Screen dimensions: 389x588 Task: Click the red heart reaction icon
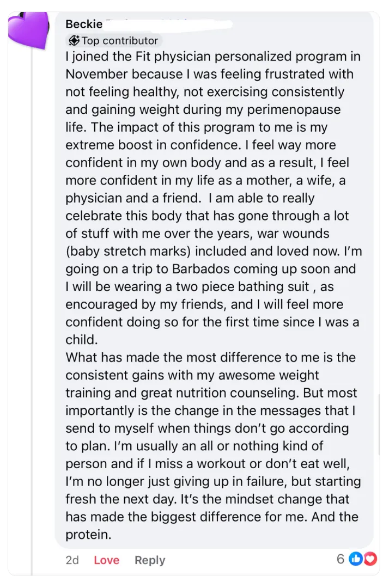click(x=370, y=559)
